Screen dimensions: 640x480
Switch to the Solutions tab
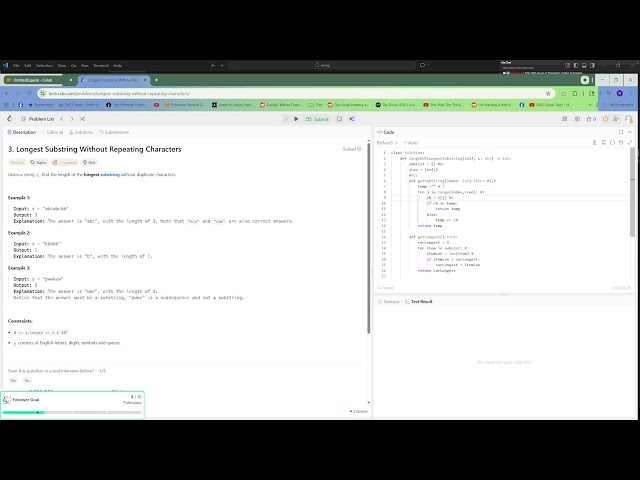click(x=81, y=132)
